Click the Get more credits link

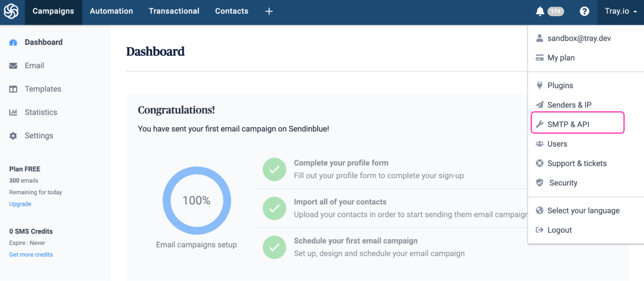pyautogui.click(x=31, y=255)
